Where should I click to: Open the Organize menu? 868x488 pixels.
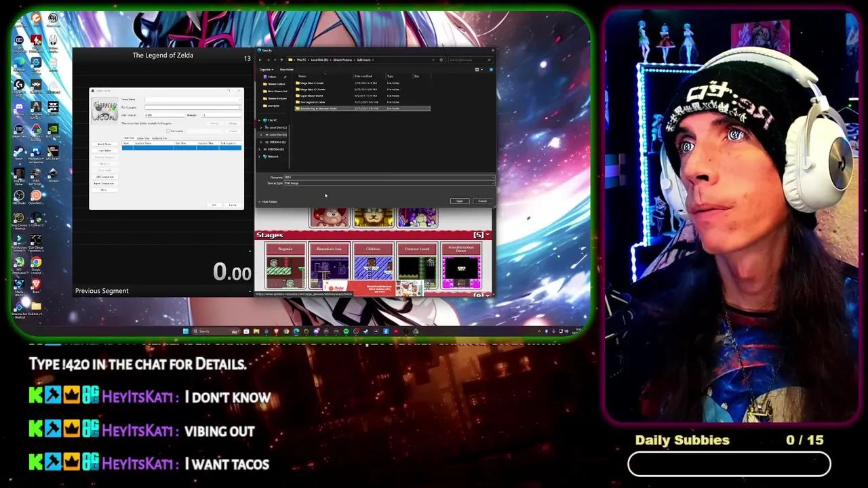267,70
